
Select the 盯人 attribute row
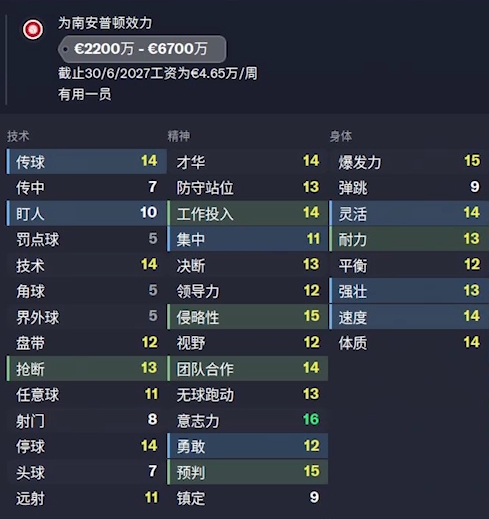[87, 213]
